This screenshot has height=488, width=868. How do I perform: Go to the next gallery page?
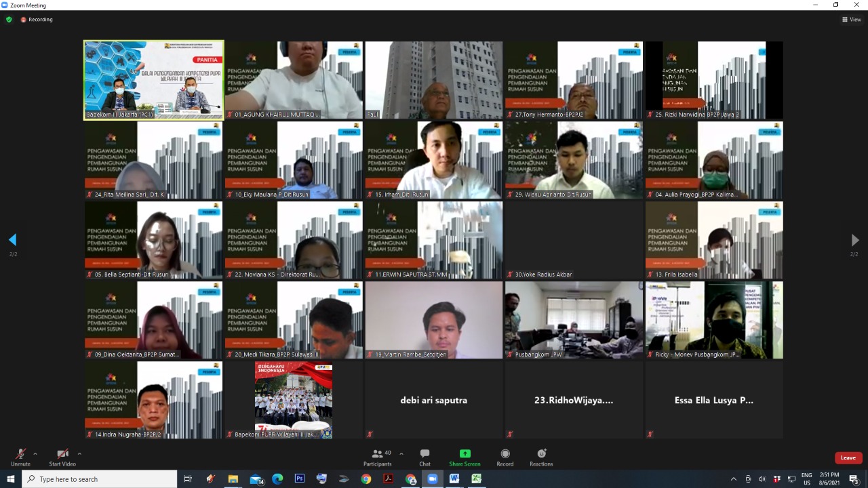tap(855, 240)
